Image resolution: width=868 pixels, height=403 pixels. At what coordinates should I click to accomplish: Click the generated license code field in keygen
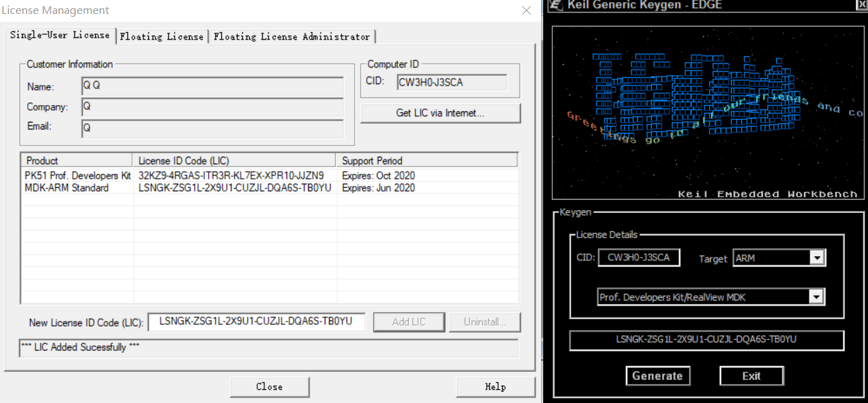[706, 340]
